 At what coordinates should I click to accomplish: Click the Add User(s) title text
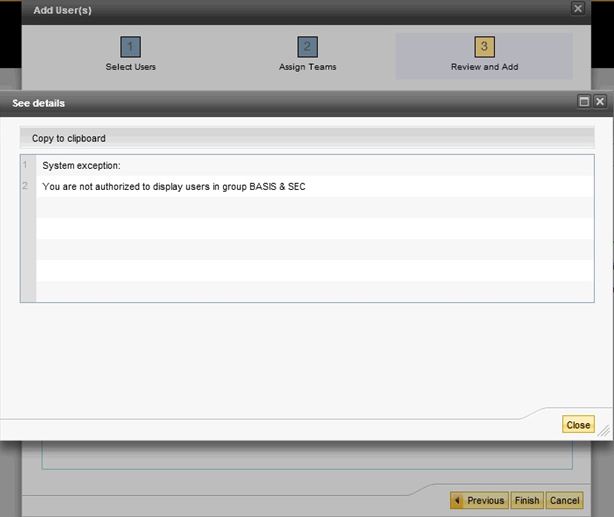(62, 11)
